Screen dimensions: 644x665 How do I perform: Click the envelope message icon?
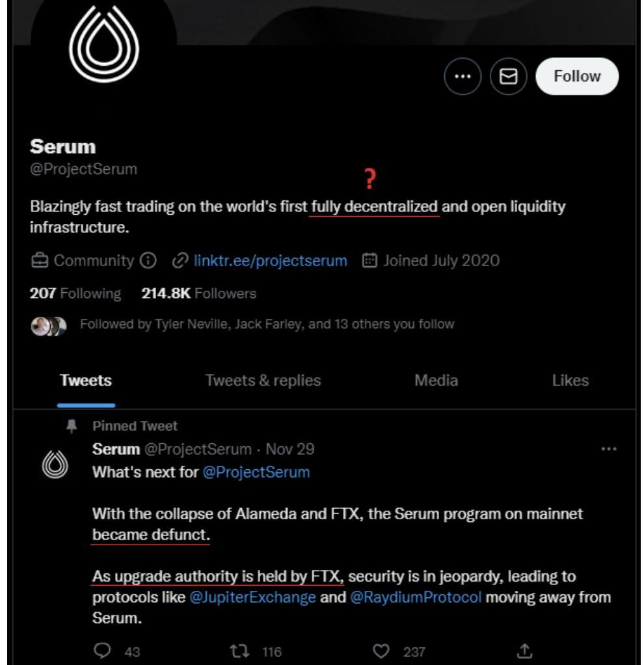(508, 77)
